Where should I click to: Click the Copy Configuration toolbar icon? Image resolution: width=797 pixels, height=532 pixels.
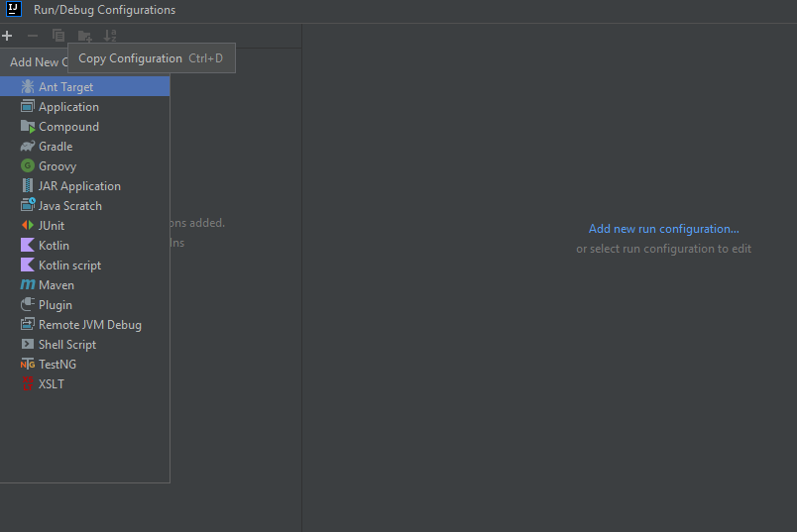coord(58,36)
